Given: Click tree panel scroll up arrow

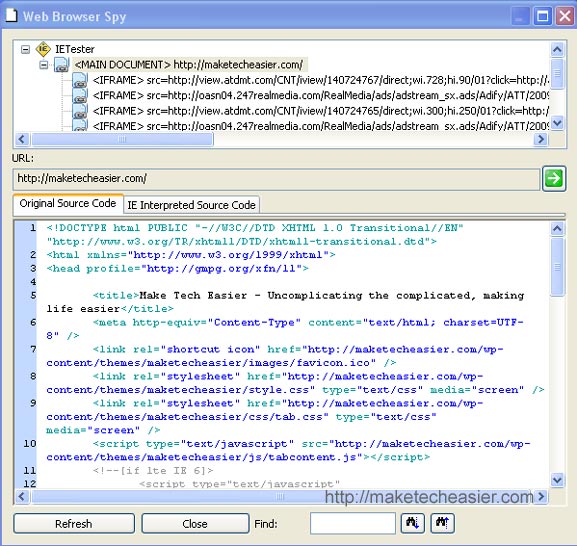Looking at the screenshot, I should click(557, 49).
